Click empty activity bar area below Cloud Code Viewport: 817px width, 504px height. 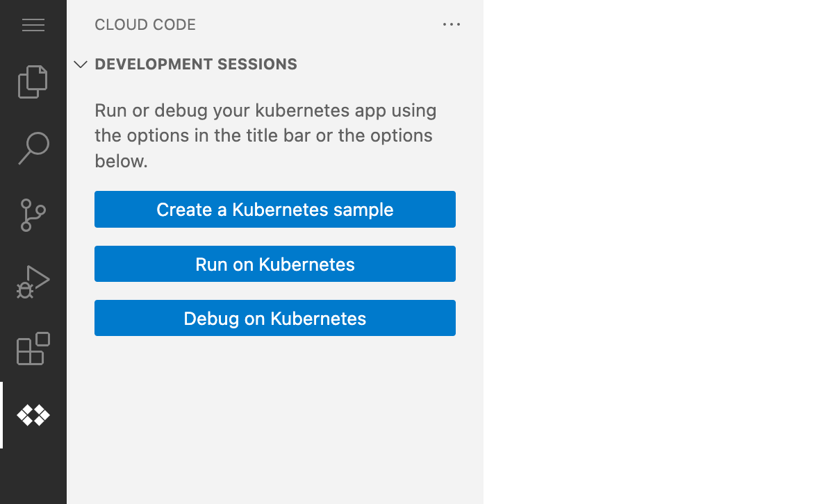[33, 476]
